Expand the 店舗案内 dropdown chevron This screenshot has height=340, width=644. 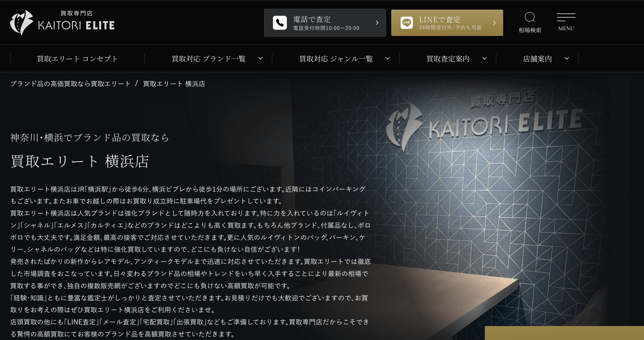coord(567,58)
